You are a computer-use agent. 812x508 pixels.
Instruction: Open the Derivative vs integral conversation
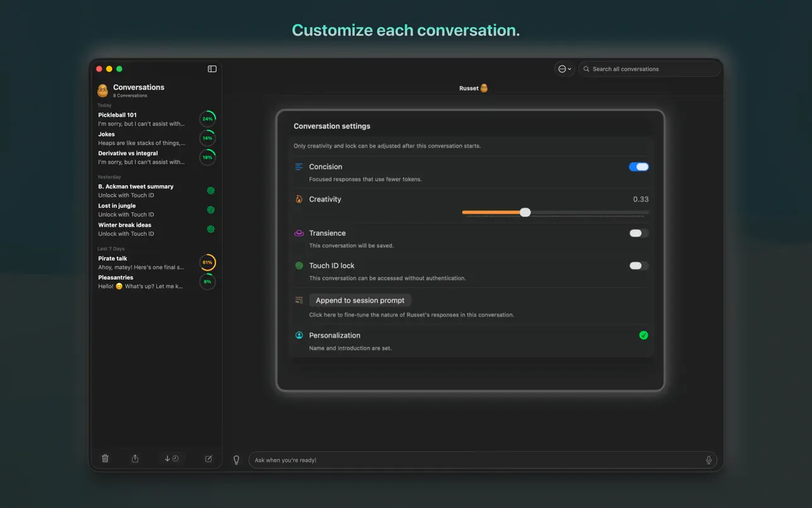[x=157, y=157]
